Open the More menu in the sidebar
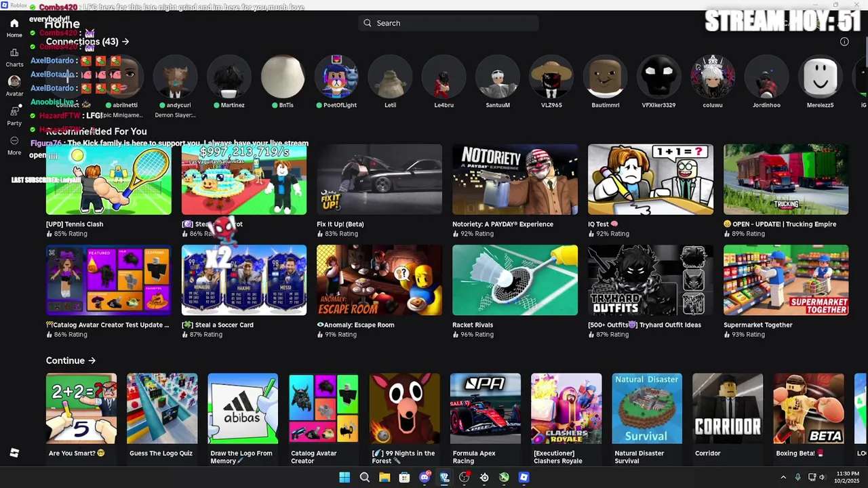868x488 pixels. tap(14, 145)
